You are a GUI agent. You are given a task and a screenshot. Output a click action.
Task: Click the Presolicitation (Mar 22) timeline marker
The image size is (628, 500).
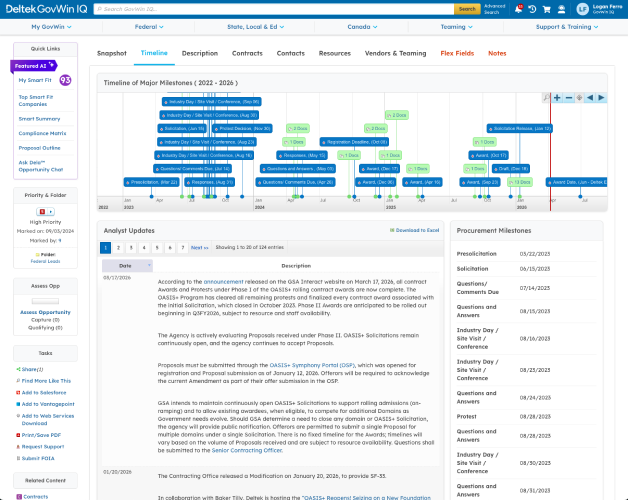(x=151, y=182)
